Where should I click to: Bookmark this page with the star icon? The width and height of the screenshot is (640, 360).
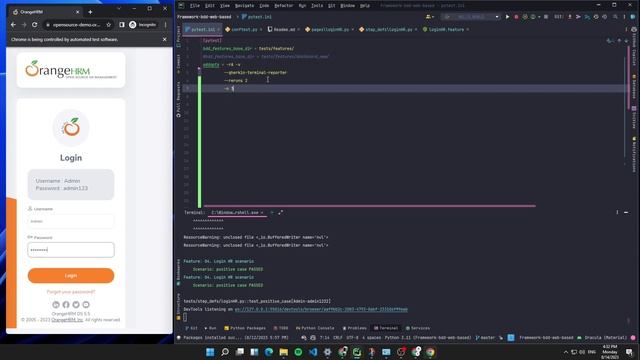pyautogui.click(x=109, y=25)
